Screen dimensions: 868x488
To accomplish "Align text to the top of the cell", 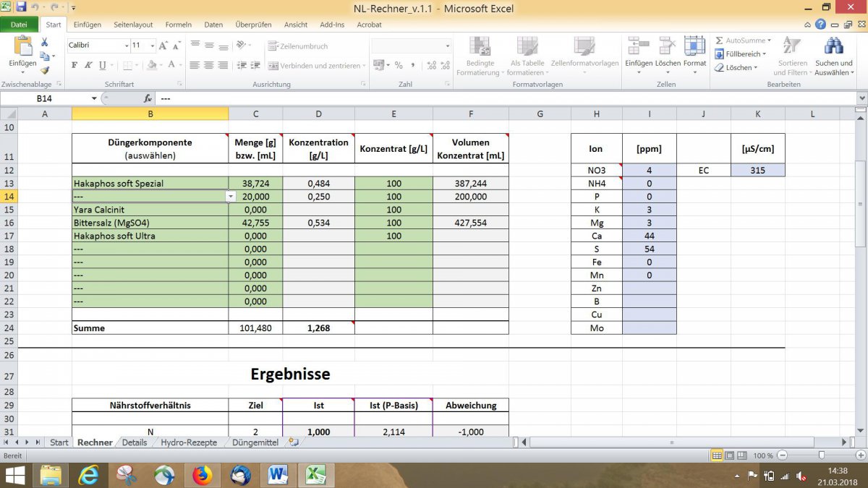I will 195,45.
